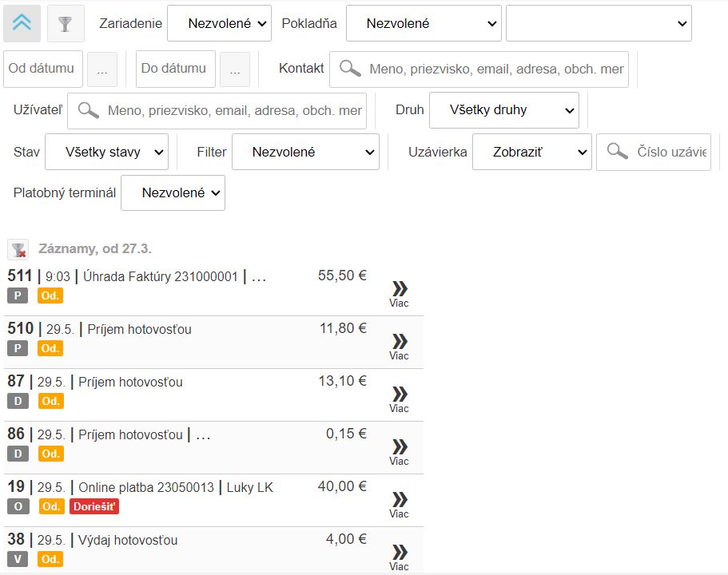Click the filter icon beside Záznamy heading
This screenshot has height=575, width=728.
coord(18,248)
